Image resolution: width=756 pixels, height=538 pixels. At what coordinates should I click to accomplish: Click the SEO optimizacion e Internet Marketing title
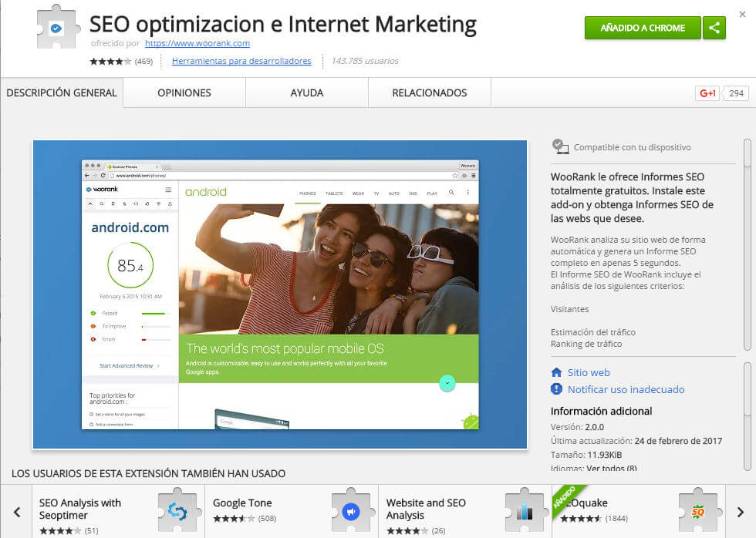pos(283,24)
